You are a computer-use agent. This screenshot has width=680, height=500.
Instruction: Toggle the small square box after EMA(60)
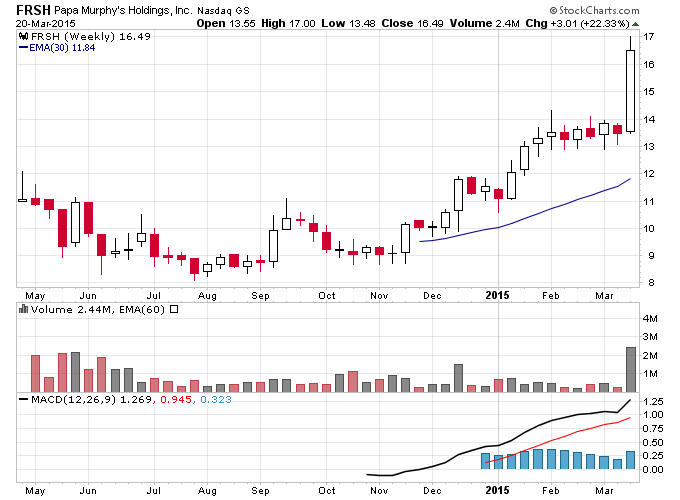click(x=174, y=309)
